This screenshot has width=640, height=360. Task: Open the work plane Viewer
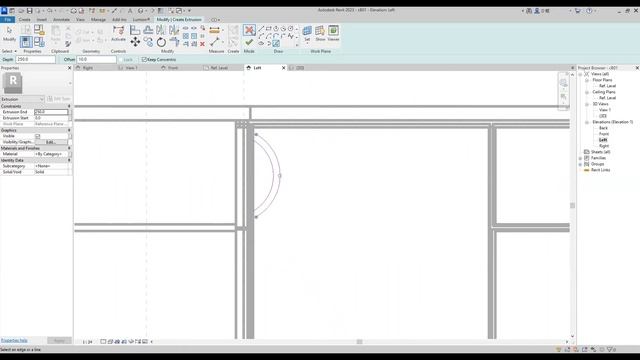[333, 33]
